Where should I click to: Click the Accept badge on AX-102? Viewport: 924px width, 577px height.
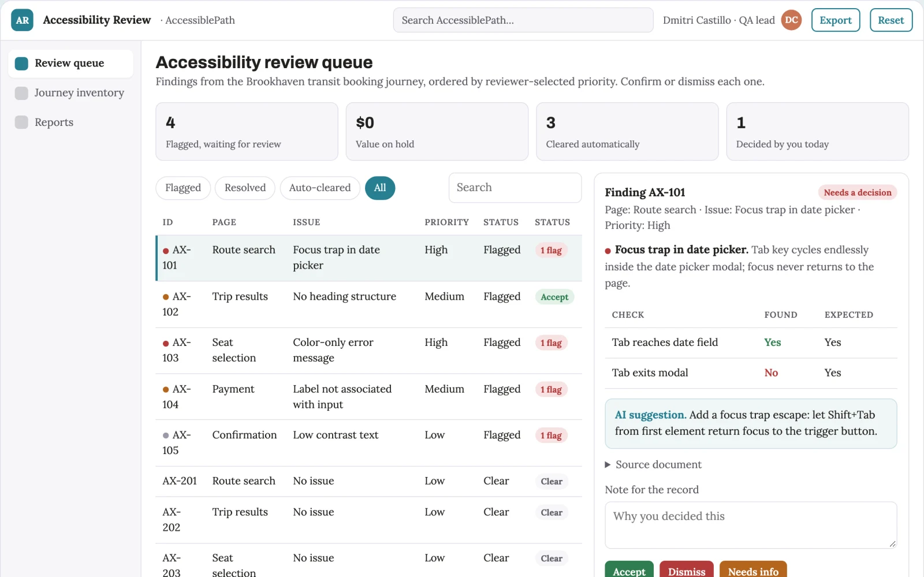(x=554, y=297)
